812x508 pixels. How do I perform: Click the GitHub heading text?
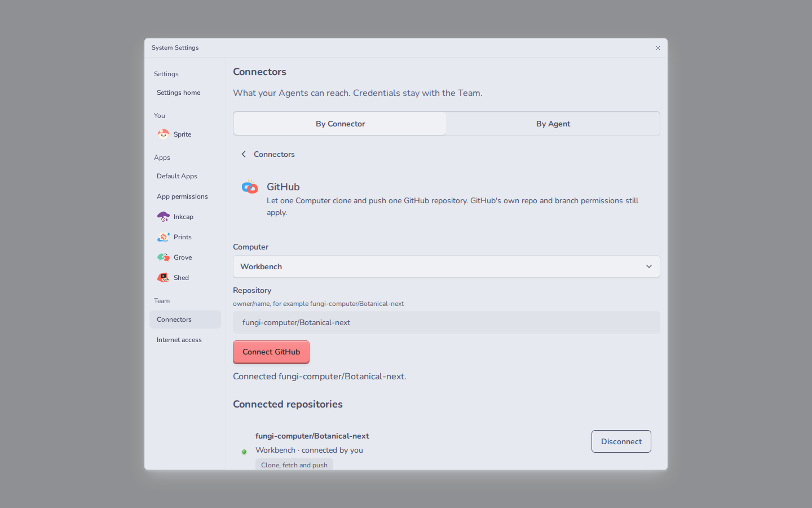tap(283, 187)
